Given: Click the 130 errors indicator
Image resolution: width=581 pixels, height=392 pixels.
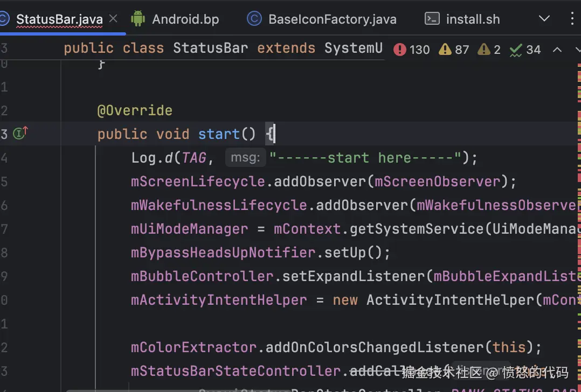Looking at the screenshot, I should 411,49.
